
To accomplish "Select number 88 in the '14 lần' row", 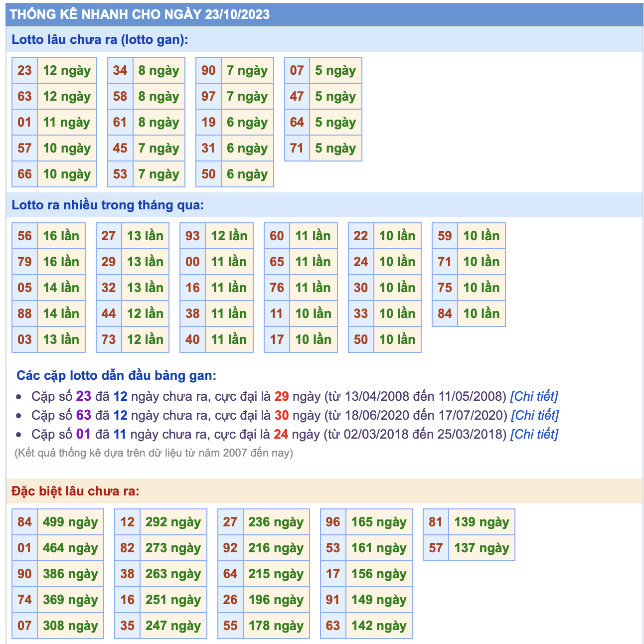I will click(x=24, y=314).
